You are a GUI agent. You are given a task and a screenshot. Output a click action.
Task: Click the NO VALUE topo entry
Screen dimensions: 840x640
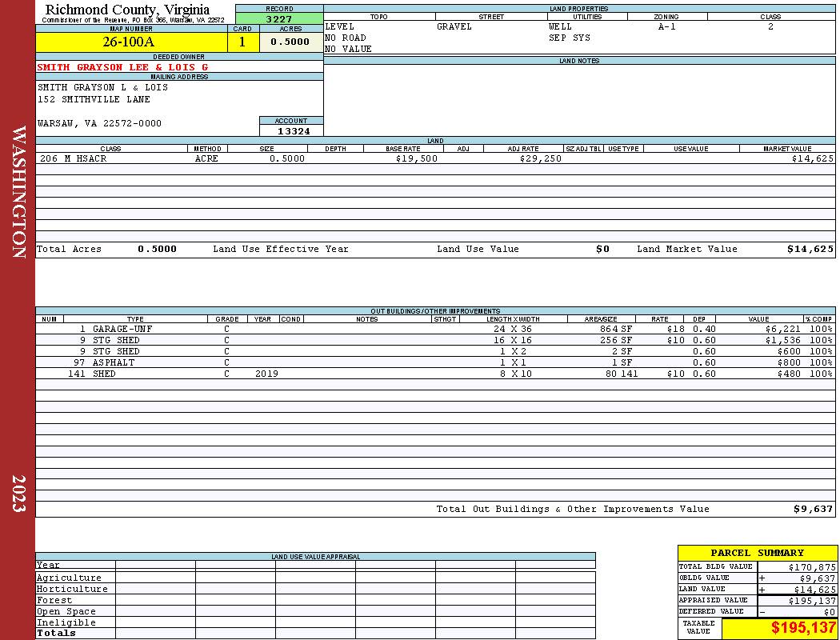tap(348, 50)
